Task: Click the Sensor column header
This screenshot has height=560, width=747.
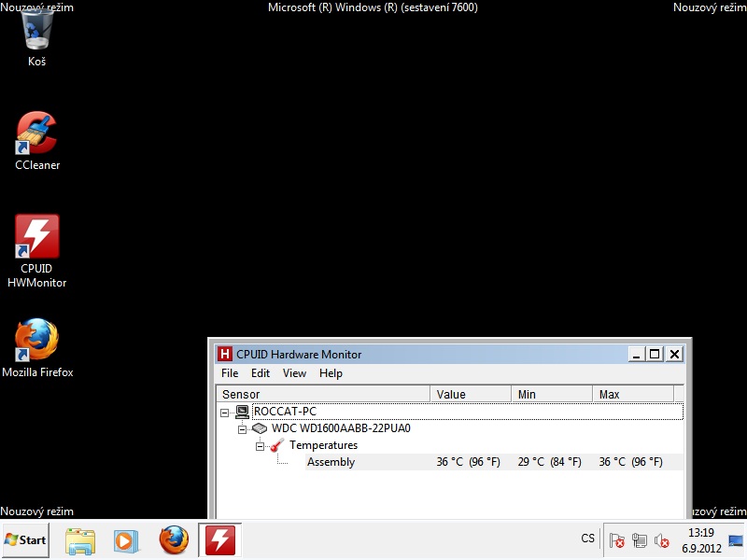Action: (323, 394)
